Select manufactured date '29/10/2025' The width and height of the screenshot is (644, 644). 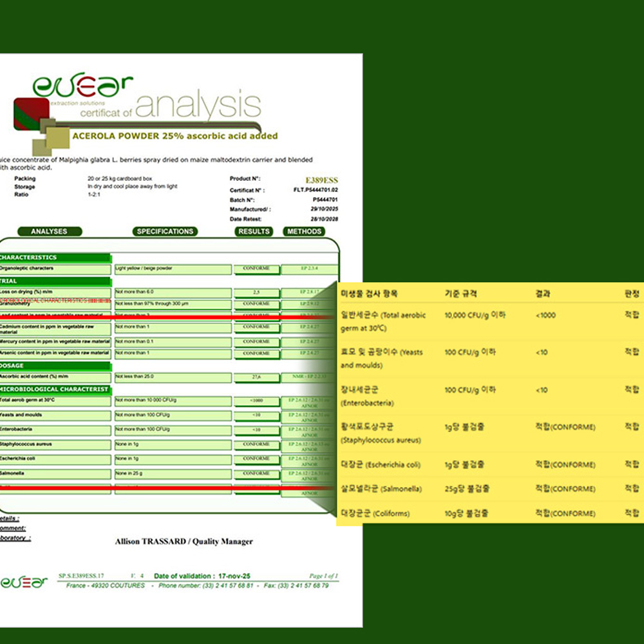(324, 209)
